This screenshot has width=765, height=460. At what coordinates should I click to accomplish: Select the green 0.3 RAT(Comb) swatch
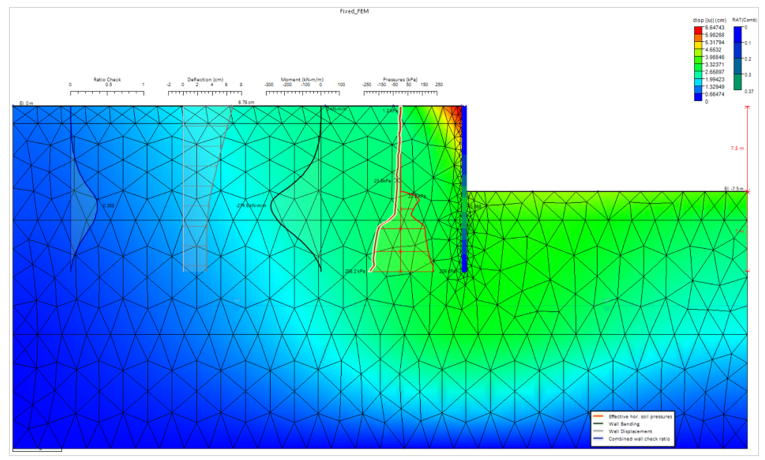[x=738, y=82]
